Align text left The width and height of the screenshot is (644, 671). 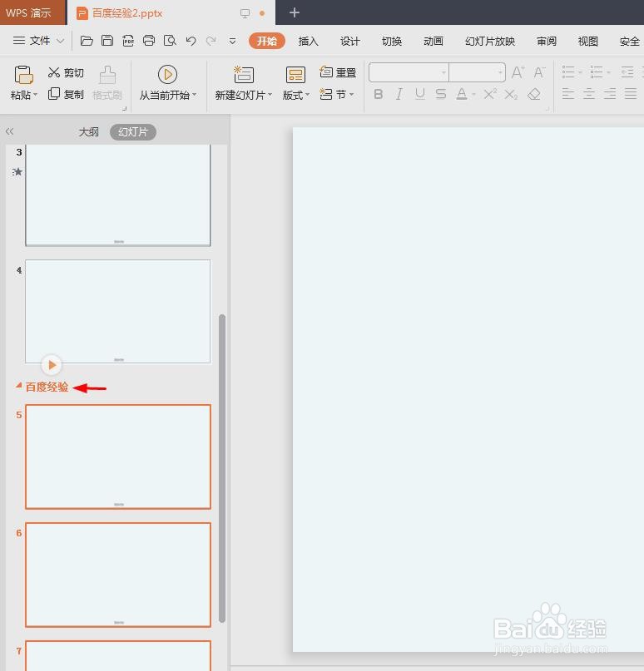click(x=568, y=94)
